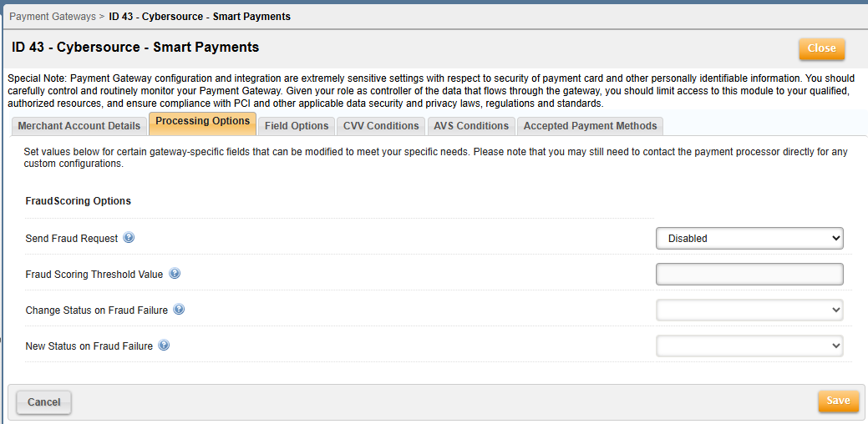Select the Processing Options tab
868x424 pixels.
203,122
